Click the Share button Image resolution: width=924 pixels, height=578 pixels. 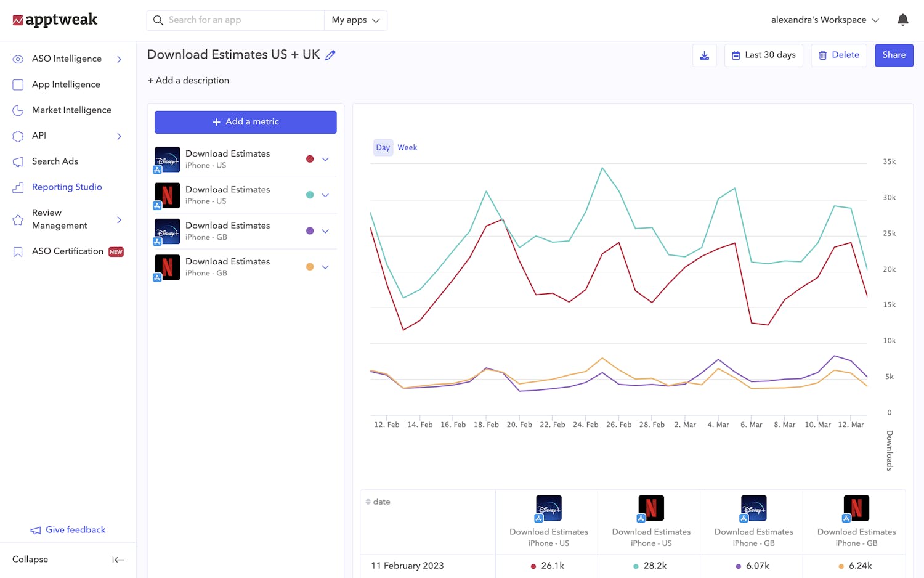pyautogui.click(x=894, y=55)
